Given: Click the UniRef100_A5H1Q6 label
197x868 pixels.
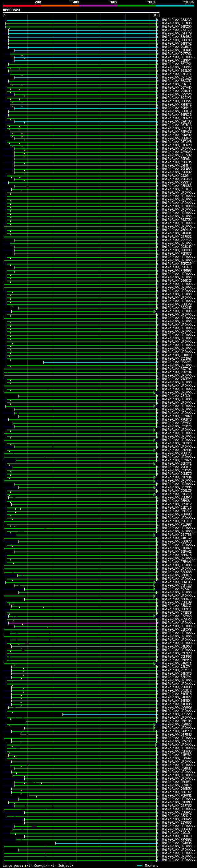Looking at the screenshot, I should (x=177, y=721).
